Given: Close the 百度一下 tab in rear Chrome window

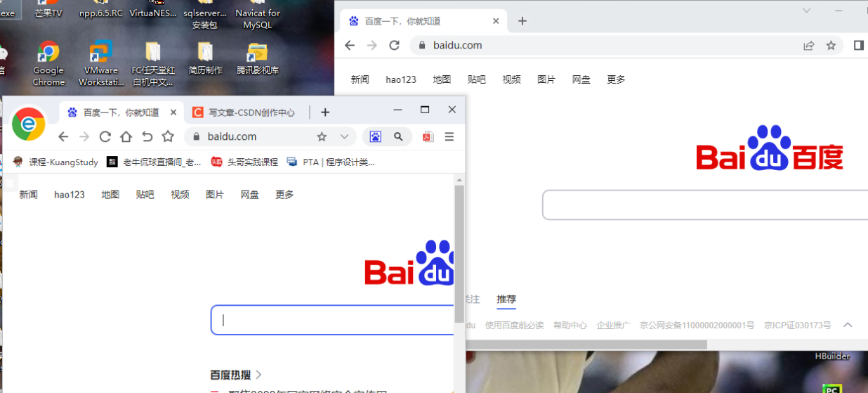Looking at the screenshot, I should tap(496, 21).
